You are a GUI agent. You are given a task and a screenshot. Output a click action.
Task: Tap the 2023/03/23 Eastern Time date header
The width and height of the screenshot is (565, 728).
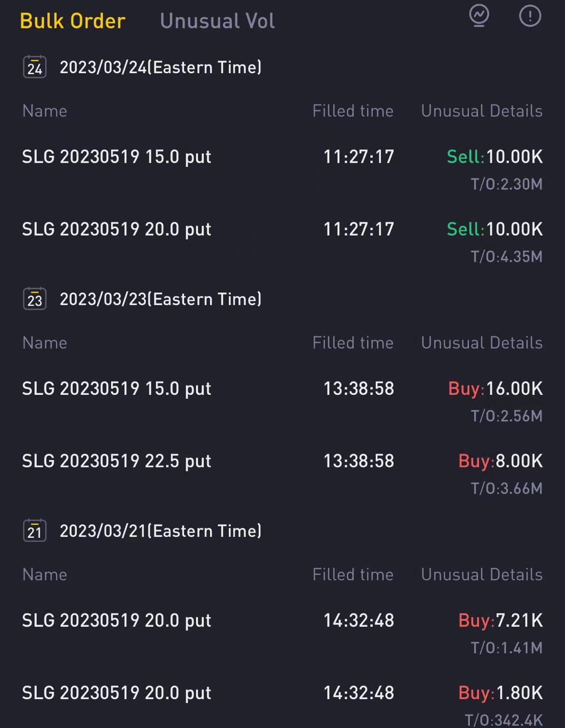click(160, 299)
